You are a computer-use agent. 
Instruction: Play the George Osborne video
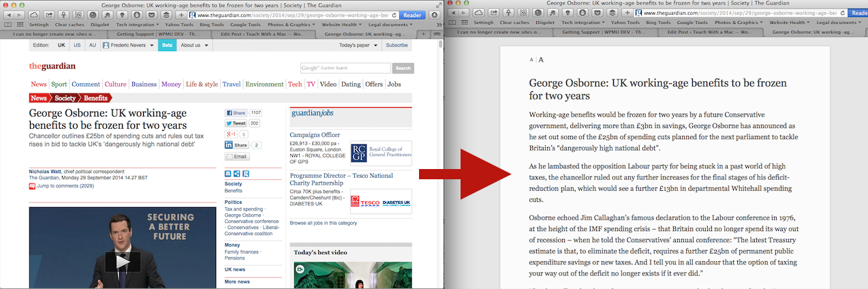pyautogui.click(x=122, y=261)
